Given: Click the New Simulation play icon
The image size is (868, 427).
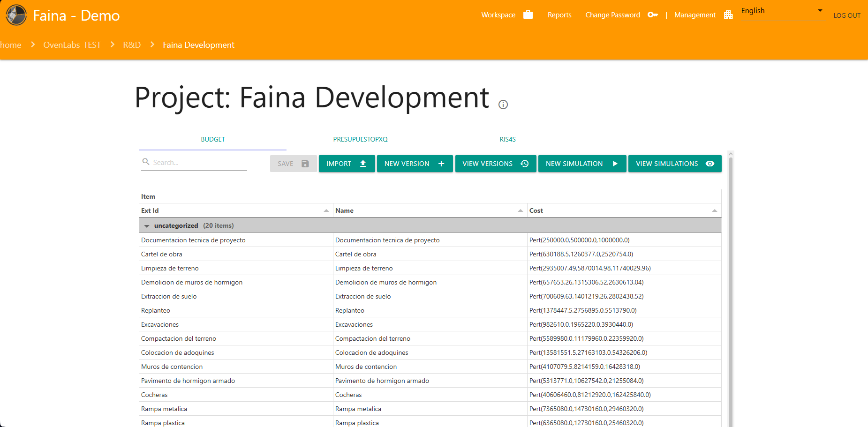Looking at the screenshot, I should point(616,164).
